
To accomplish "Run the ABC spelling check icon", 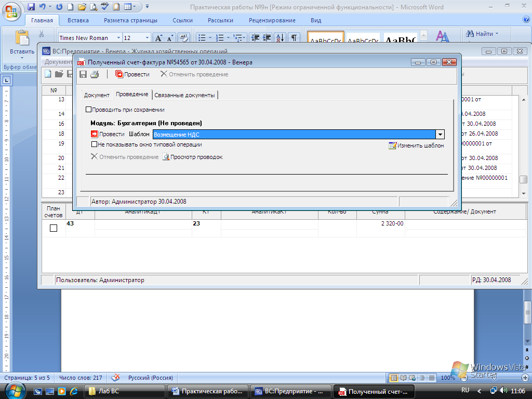I will [105, 6].
